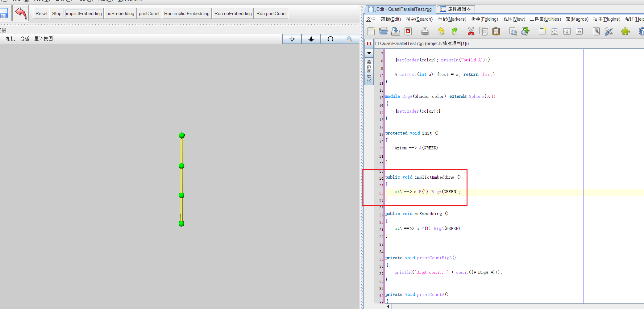Image resolution: width=644 pixels, height=309 pixels.
Task: Select the dolly view tool
Action: 311,39
